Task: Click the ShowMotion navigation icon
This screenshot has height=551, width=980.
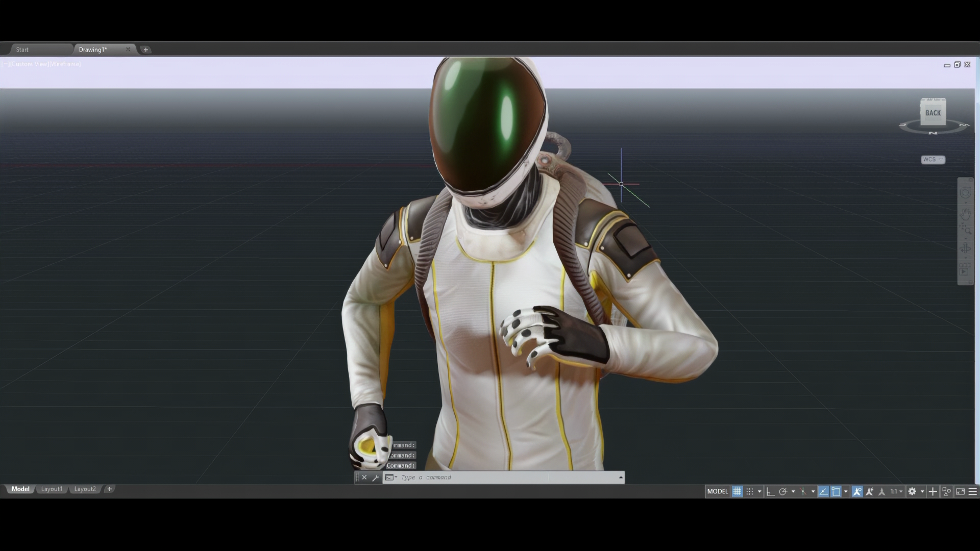Action: pyautogui.click(x=965, y=269)
